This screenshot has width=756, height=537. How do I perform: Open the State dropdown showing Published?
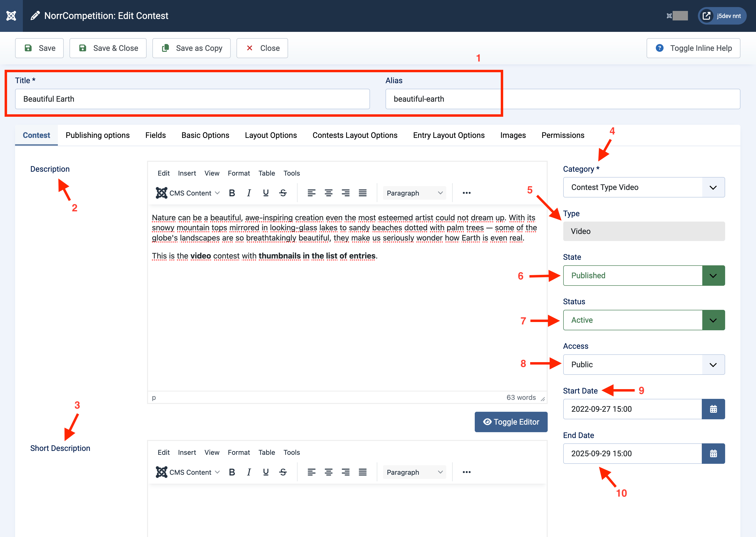click(x=644, y=276)
